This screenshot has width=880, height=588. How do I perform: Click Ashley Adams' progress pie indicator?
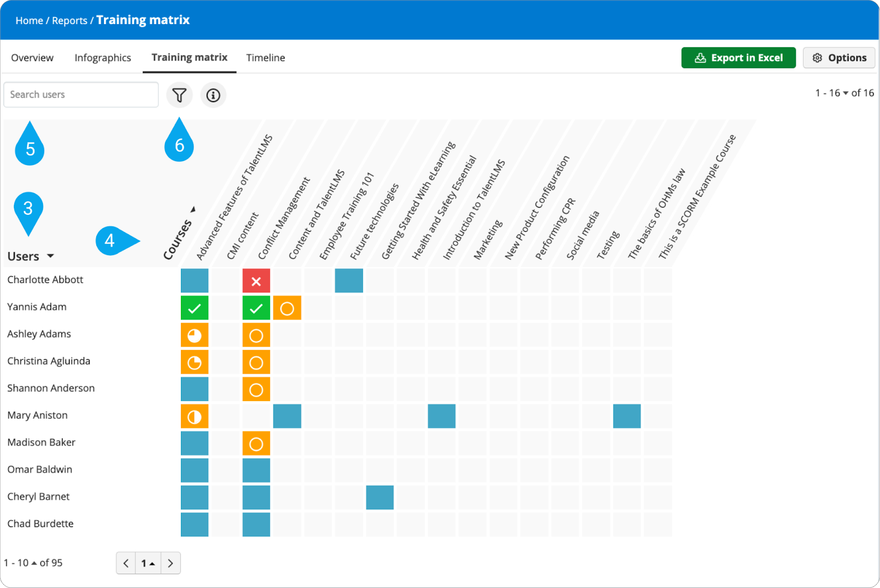(x=194, y=335)
